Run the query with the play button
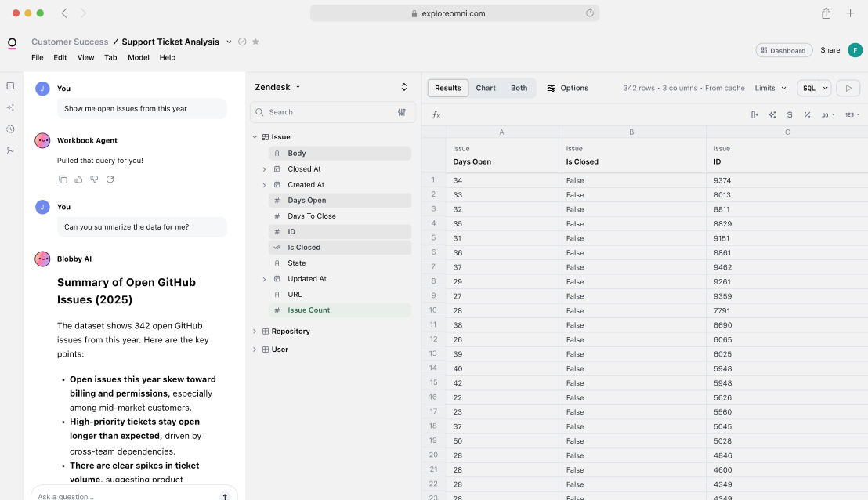The width and height of the screenshot is (868, 500). point(848,88)
